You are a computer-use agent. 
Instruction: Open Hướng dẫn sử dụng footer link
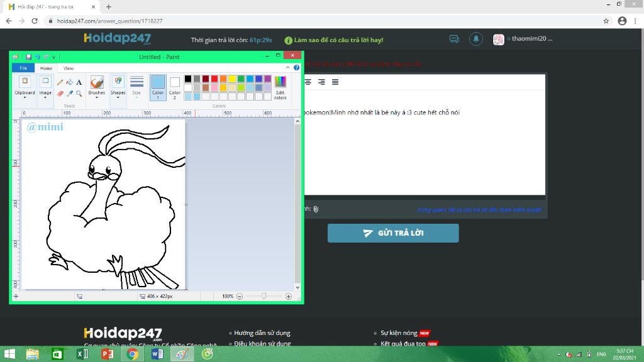(x=262, y=333)
